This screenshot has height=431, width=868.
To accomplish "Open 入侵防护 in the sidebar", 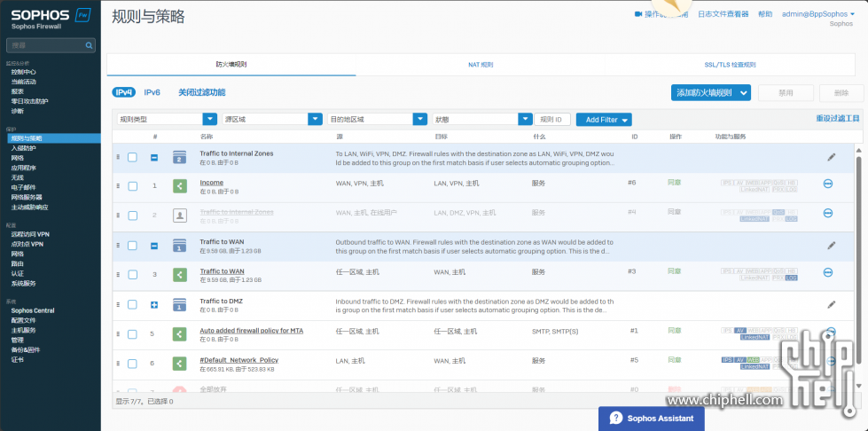I will click(24, 148).
